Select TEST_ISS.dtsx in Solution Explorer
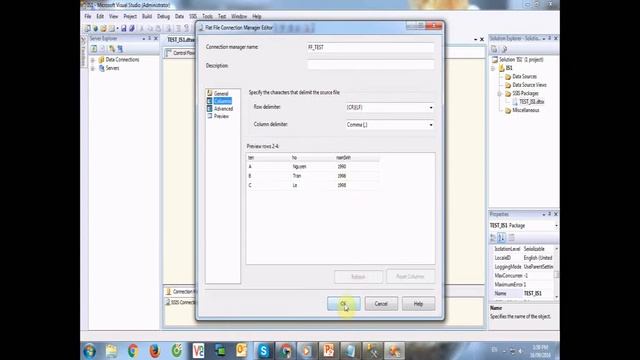The image size is (640, 360). (531, 102)
